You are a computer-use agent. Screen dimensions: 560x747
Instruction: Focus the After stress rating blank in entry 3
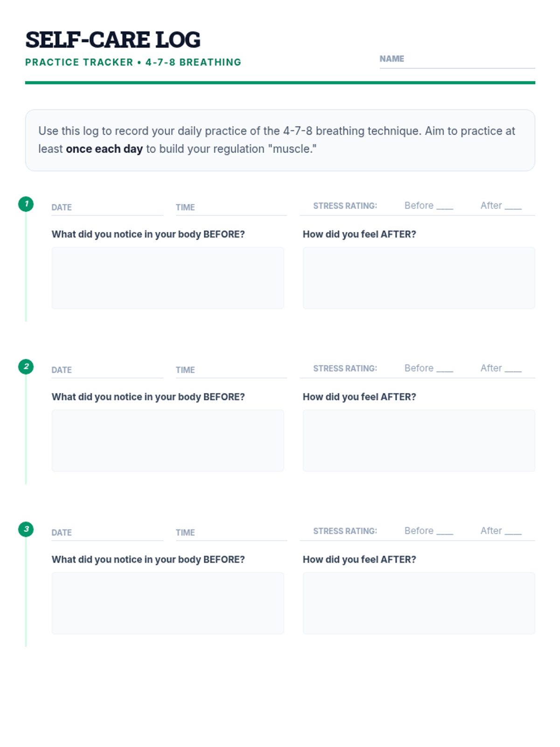[x=513, y=531]
